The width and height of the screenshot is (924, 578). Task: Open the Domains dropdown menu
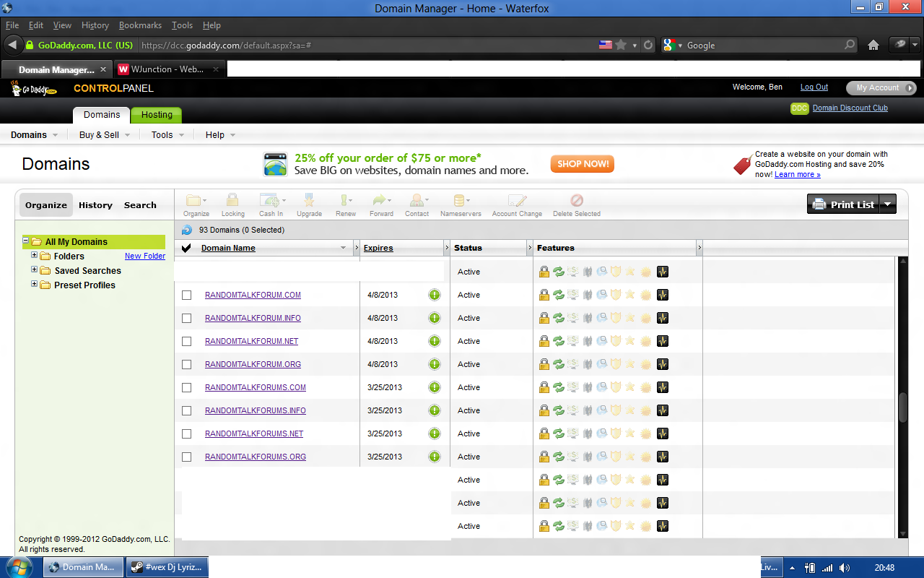[x=34, y=134]
